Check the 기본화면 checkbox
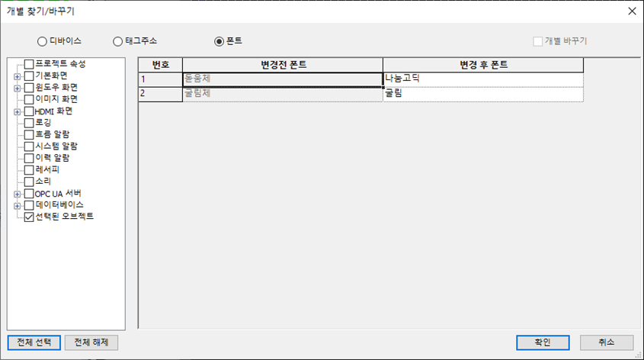 (29, 76)
